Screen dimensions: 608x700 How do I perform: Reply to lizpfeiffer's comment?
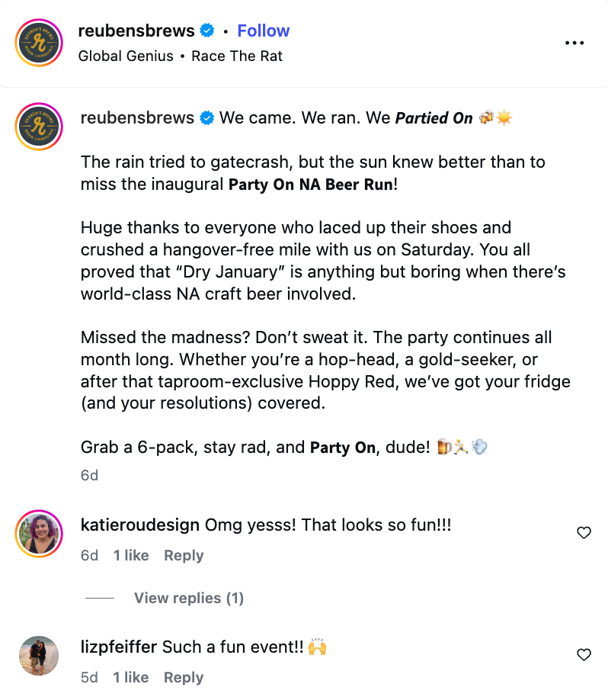(184, 677)
